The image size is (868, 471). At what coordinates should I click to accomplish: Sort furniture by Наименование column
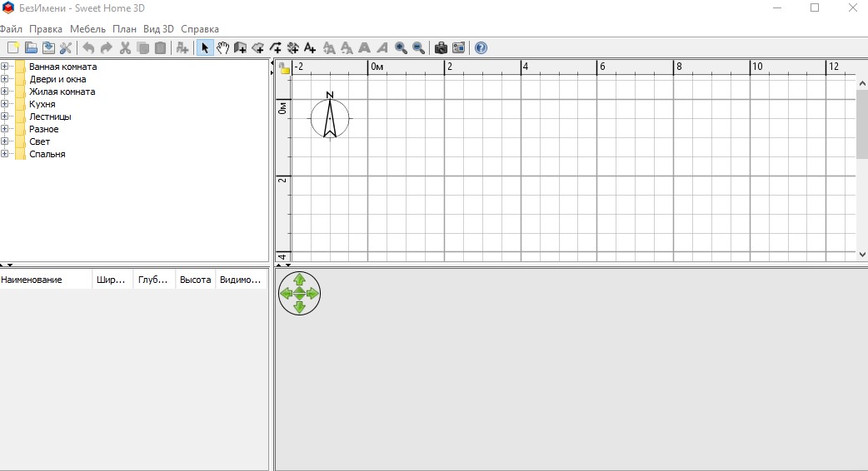pos(46,280)
